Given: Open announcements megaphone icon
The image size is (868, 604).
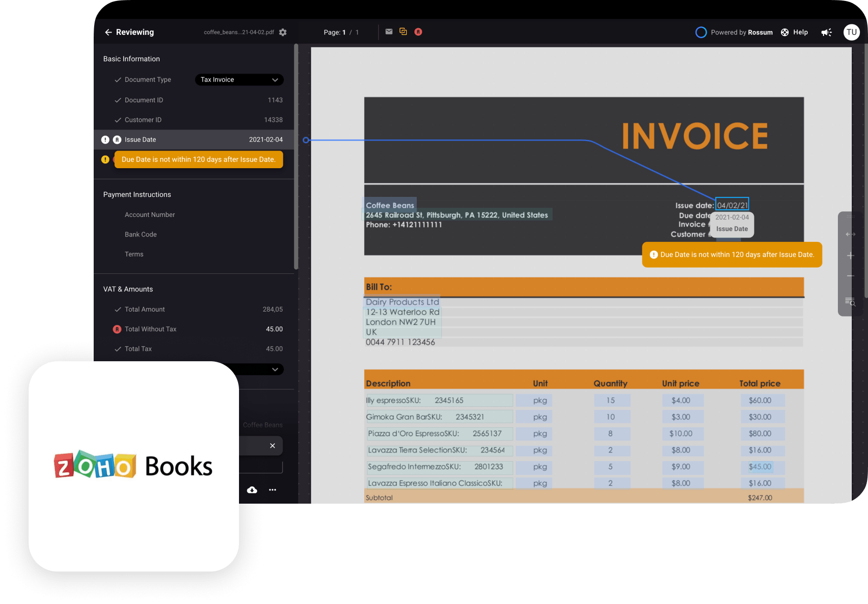Looking at the screenshot, I should (x=826, y=32).
